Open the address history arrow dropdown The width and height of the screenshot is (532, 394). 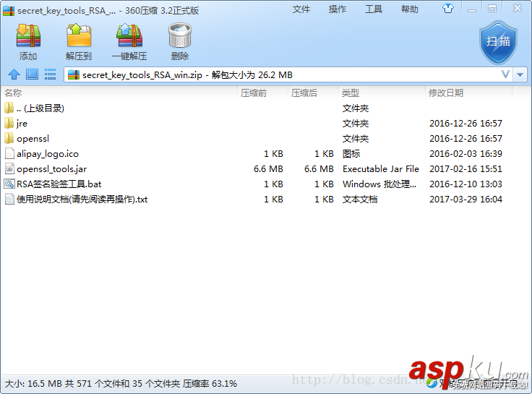click(520, 74)
